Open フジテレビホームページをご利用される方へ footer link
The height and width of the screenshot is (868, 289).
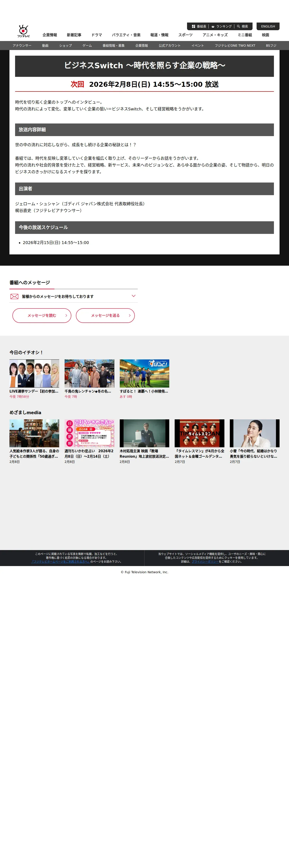(61, 562)
